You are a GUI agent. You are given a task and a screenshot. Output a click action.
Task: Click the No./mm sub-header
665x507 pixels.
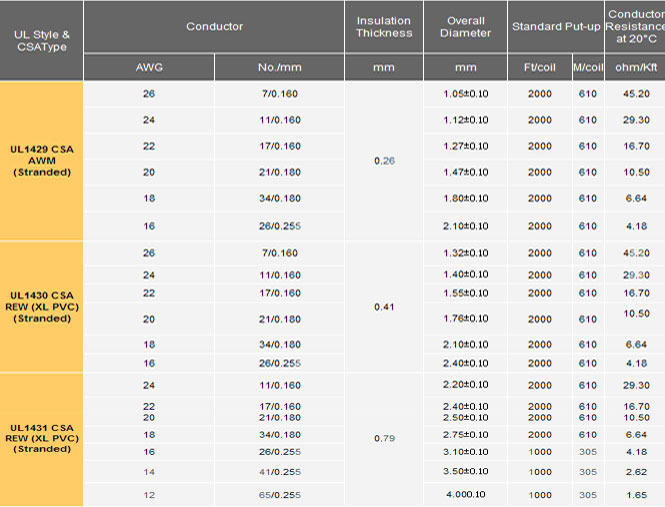pos(279,67)
